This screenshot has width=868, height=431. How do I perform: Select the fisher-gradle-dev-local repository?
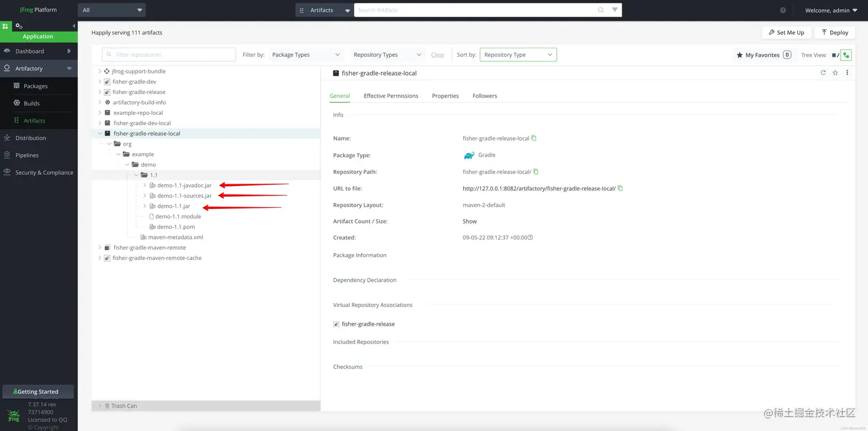click(x=142, y=123)
